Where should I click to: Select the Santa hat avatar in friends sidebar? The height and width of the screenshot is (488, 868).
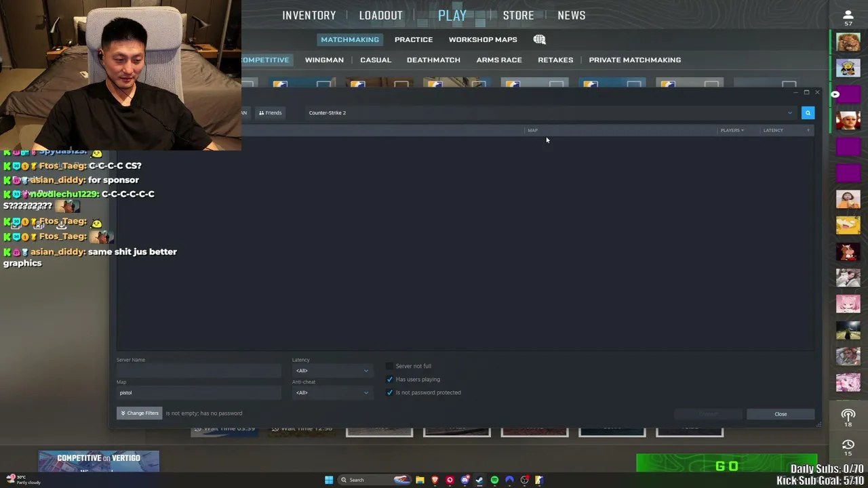pos(848,120)
